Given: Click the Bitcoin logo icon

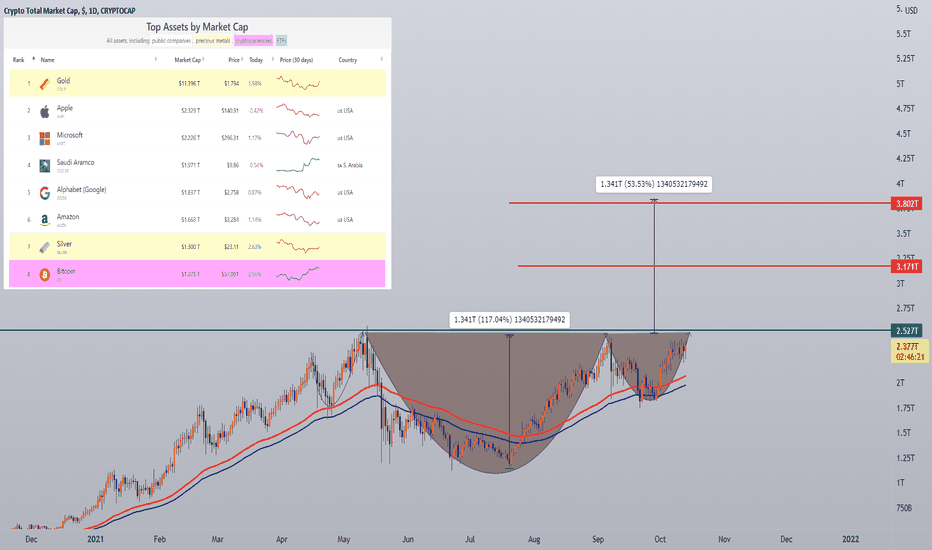Looking at the screenshot, I should 45,275.
